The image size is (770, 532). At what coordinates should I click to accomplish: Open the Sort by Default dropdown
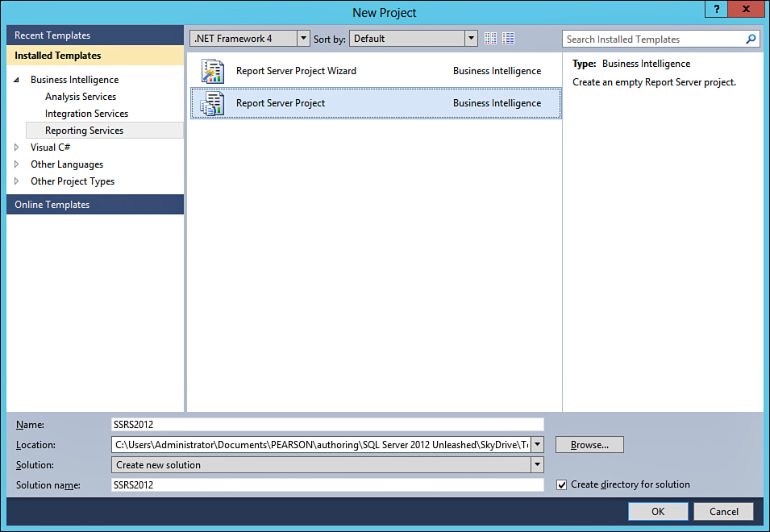point(471,39)
